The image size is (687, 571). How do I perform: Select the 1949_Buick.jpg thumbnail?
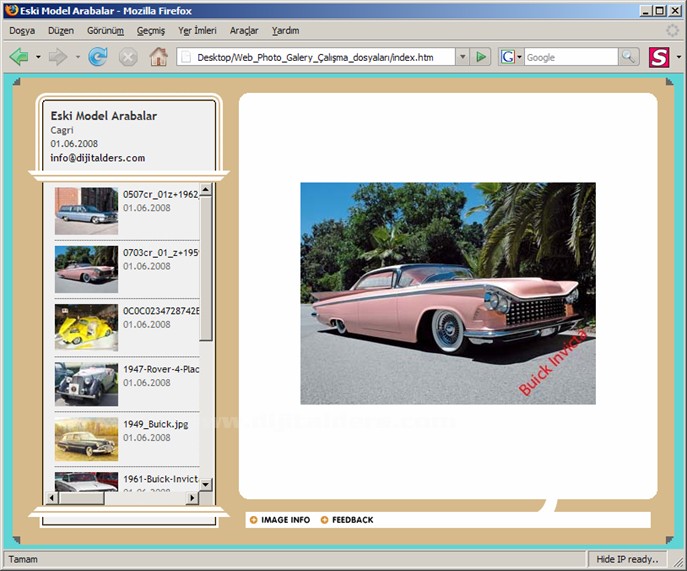pos(86,440)
